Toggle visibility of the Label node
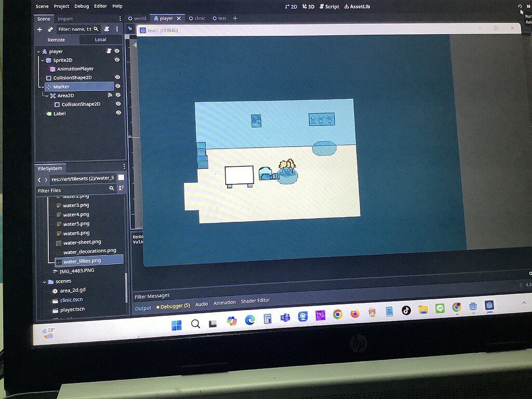532x399 pixels. point(117,113)
